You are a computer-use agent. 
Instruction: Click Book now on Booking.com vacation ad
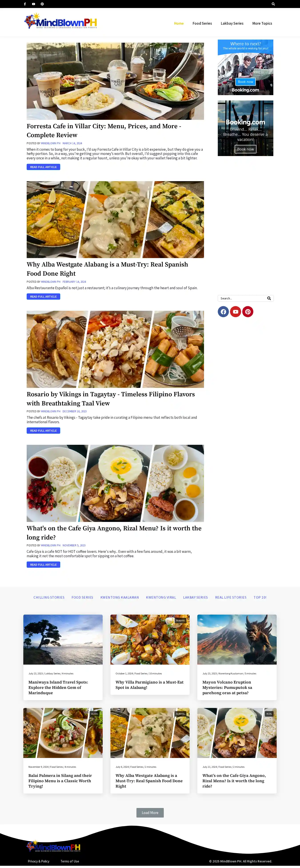[x=246, y=149]
